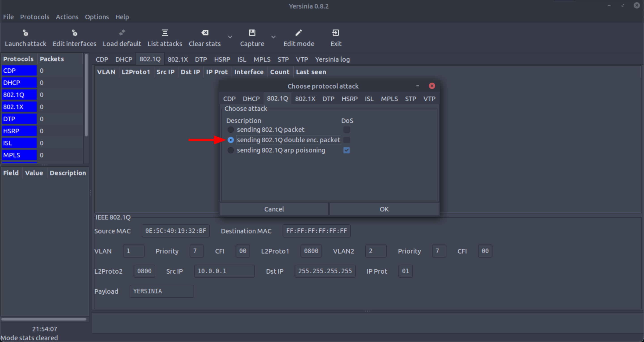This screenshot has width=644, height=342.
Task: Switch to the DTP tab in the attack dialog
Action: (328, 99)
